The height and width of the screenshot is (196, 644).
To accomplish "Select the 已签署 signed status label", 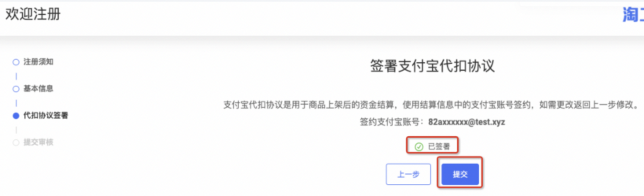I will coord(439,147).
